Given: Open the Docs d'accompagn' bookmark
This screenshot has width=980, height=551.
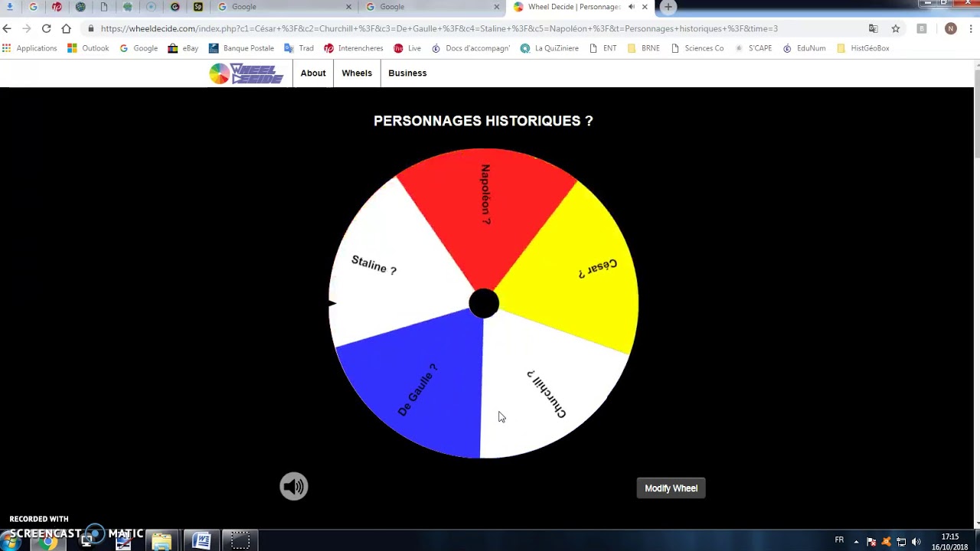Looking at the screenshot, I should (x=471, y=48).
